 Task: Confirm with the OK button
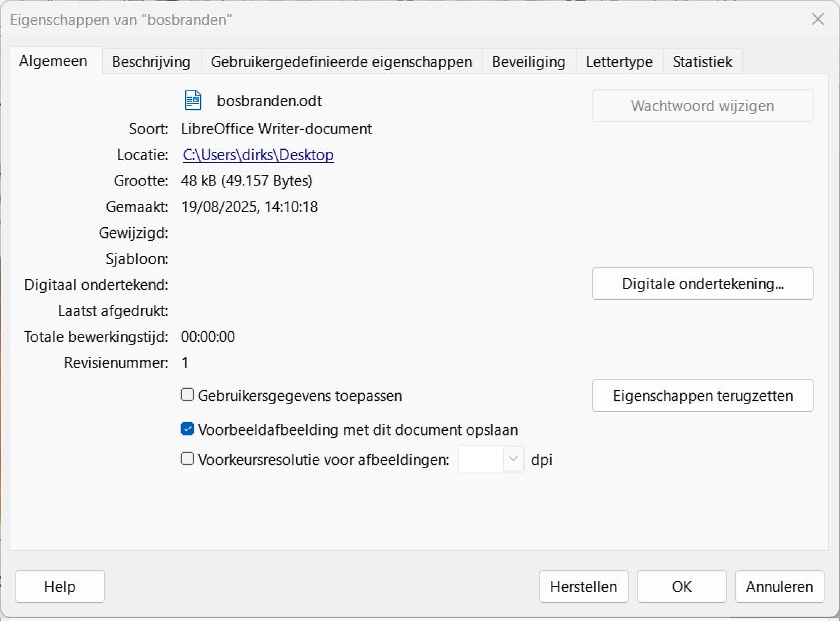681,587
